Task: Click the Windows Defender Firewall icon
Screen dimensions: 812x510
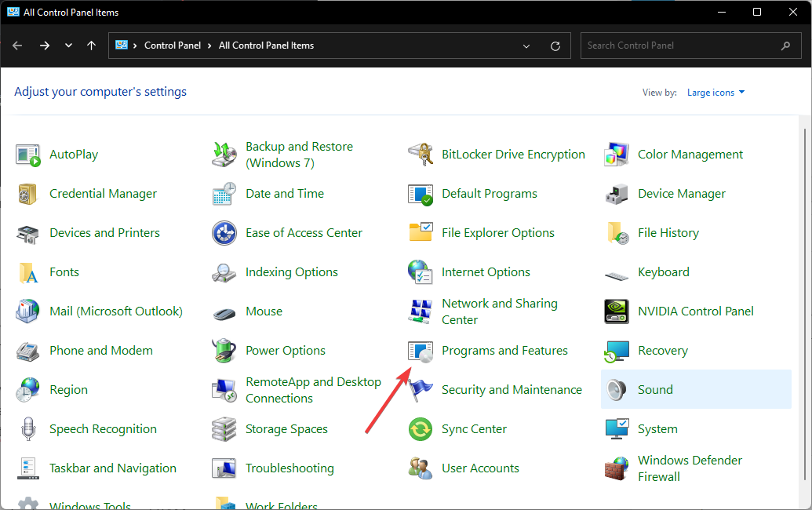Action: 617,468
